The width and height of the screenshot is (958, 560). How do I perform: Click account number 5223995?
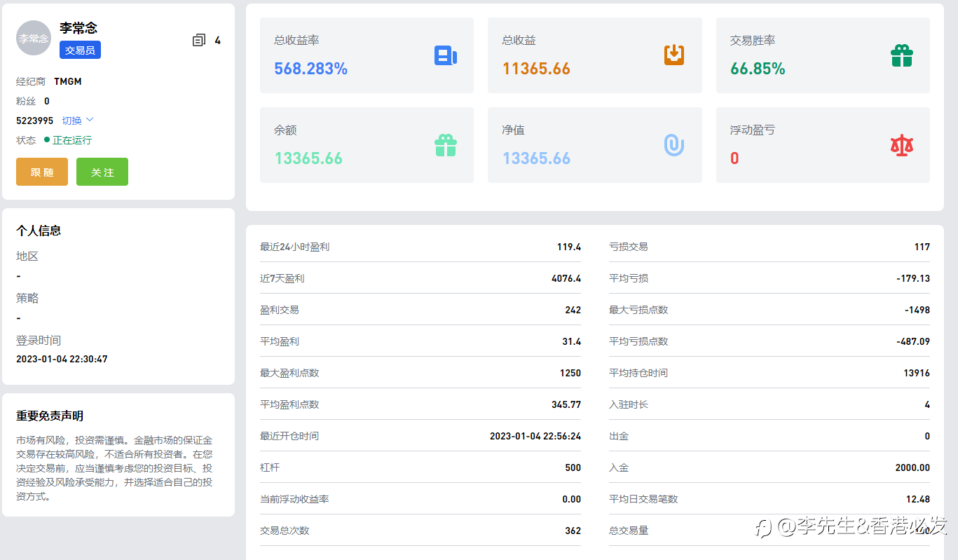coord(34,121)
